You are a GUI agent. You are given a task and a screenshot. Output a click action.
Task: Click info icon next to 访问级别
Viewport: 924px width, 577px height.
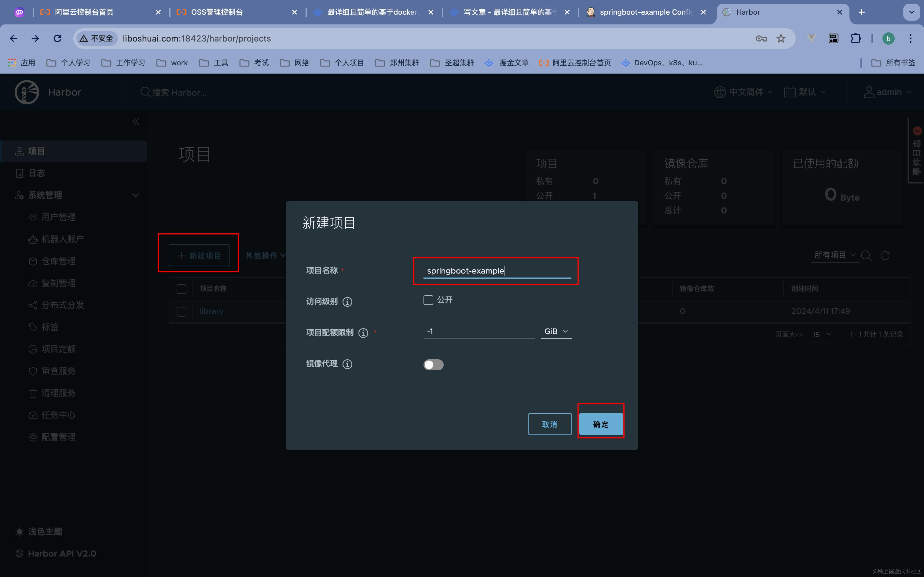(x=347, y=302)
